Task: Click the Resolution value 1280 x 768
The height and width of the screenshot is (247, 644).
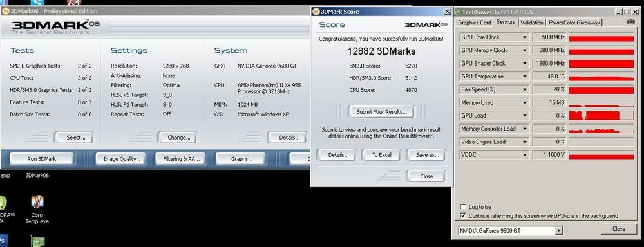Action: pos(176,66)
